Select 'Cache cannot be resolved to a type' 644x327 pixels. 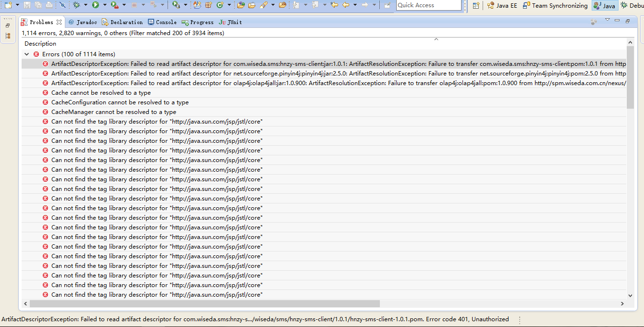pyautogui.click(x=324, y=93)
